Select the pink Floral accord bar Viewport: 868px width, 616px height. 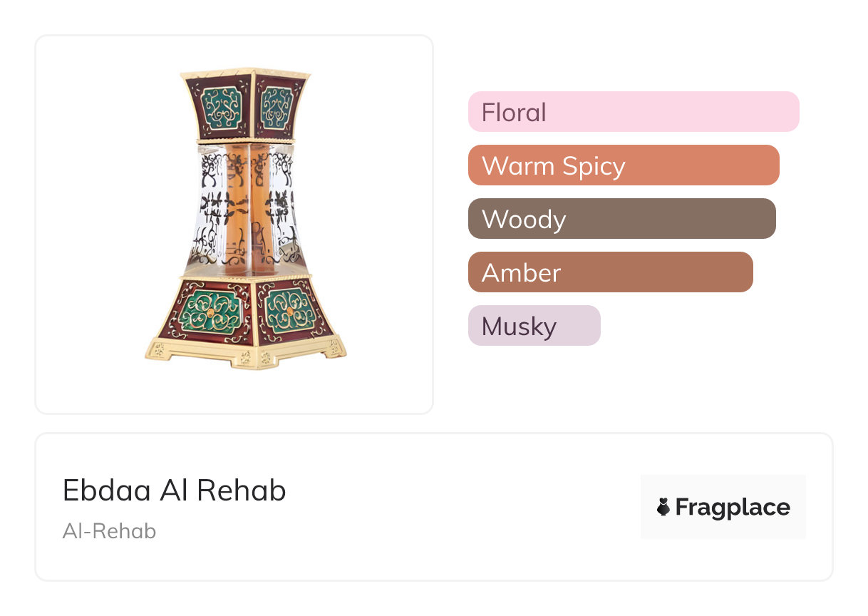(633, 112)
